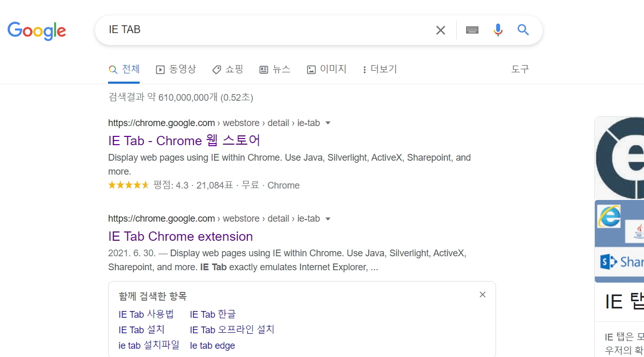
Task: Search for IE Tab 사용법
Action: click(146, 314)
